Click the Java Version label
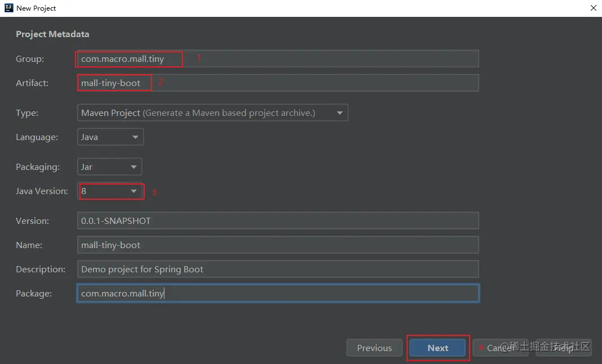The height and width of the screenshot is (364, 602). 42,191
